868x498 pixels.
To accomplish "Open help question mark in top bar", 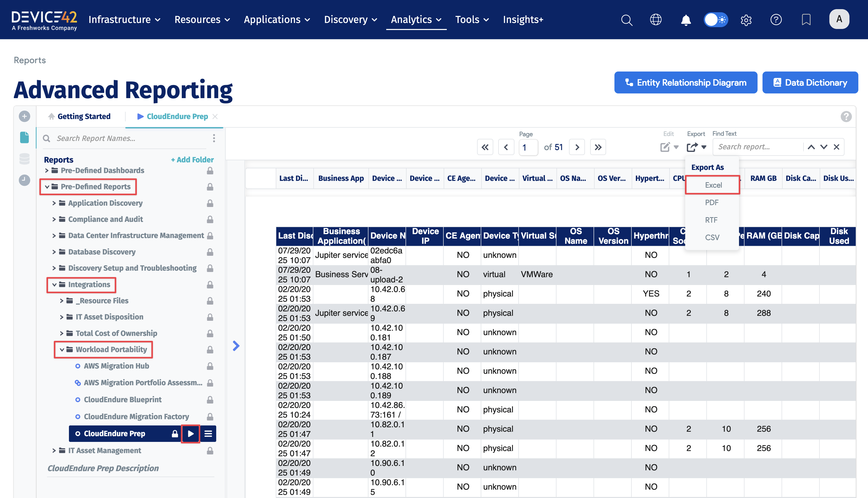I will coord(776,20).
